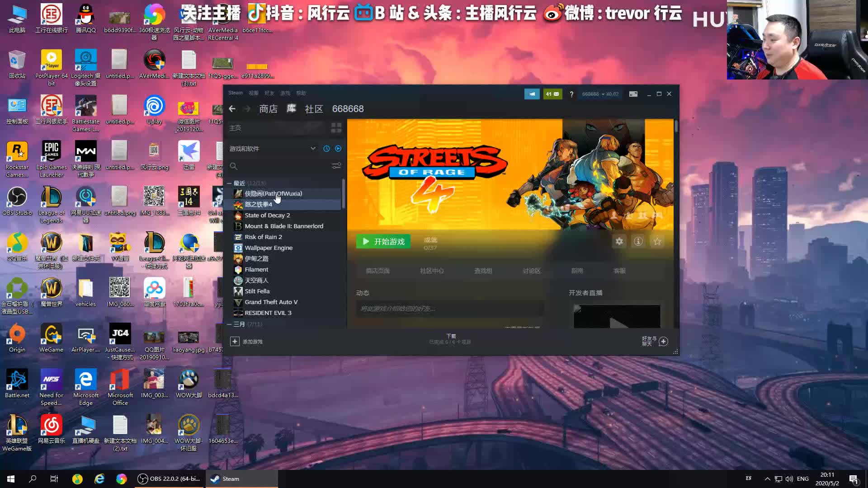Open 开始游戏 (Start Game) button
The width and height of the screenshot is (868, 488).
pos(383,241)
